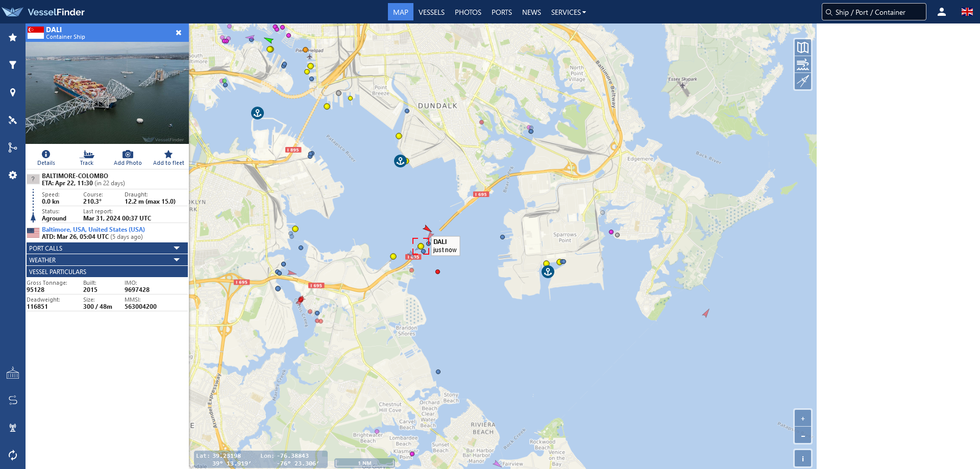Toggle the measure distance tool
980x469 pixels.
tap(803, 81)
